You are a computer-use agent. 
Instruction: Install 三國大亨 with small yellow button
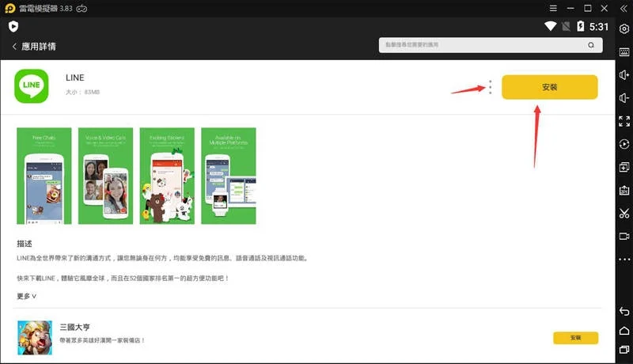pyautogui.click(x=576, y=338)
